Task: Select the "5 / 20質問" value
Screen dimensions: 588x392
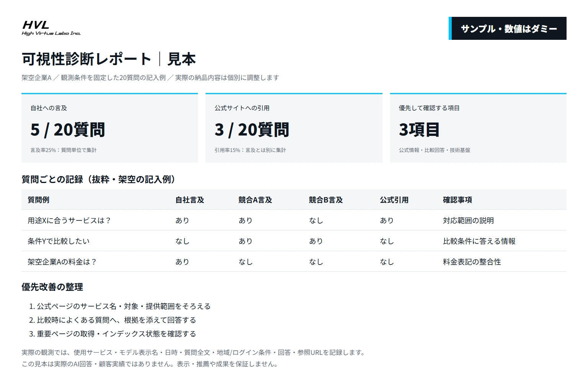Action: coord(68,130)
